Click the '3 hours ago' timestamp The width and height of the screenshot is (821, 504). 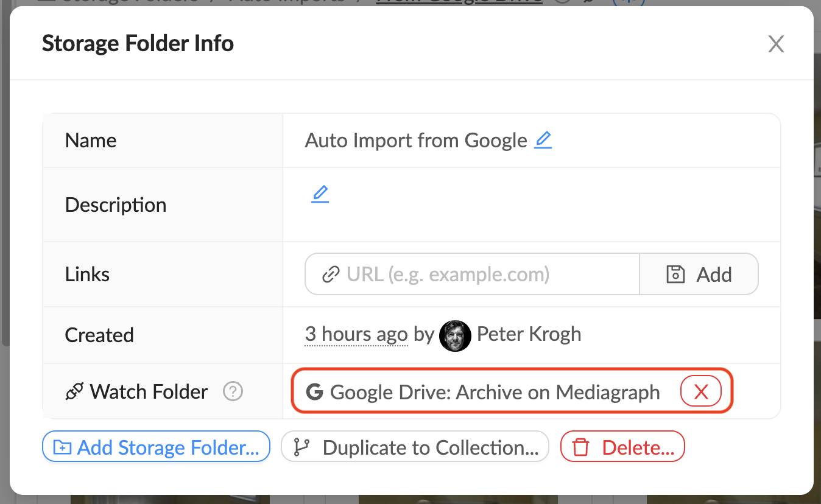coord(356,334)
